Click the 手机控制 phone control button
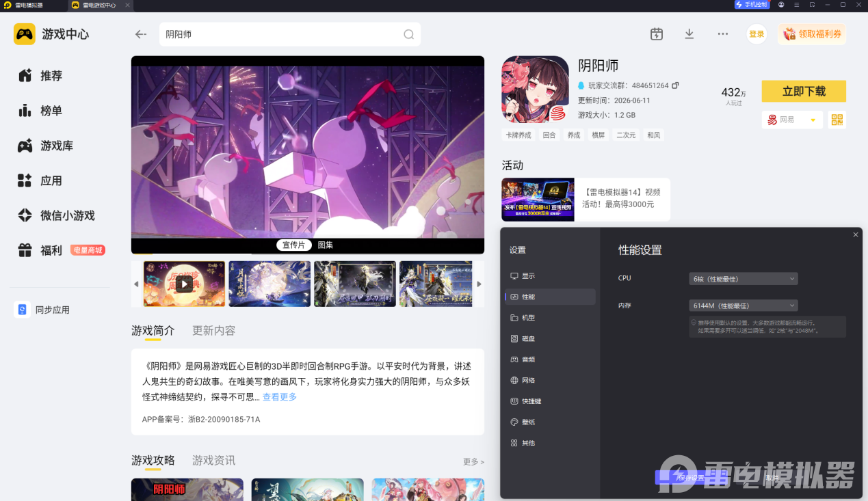This screenshot has width=868, height=501. [x=751, y=5]
